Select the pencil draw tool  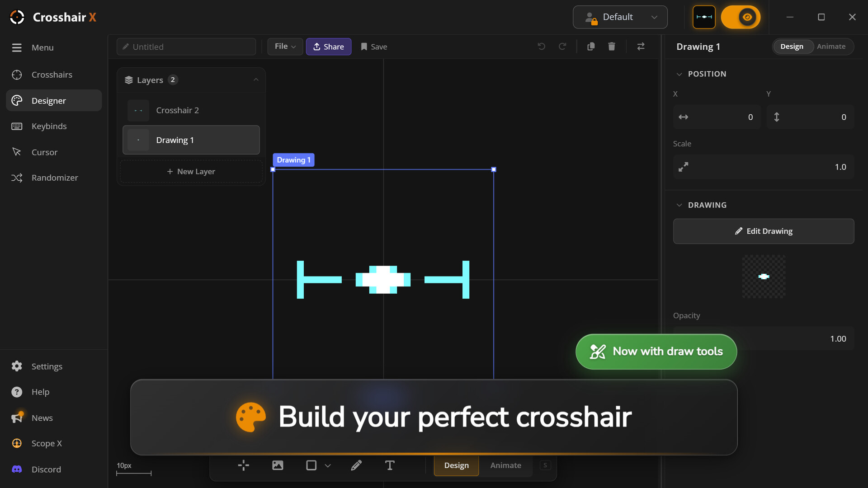tap(356, 465)
